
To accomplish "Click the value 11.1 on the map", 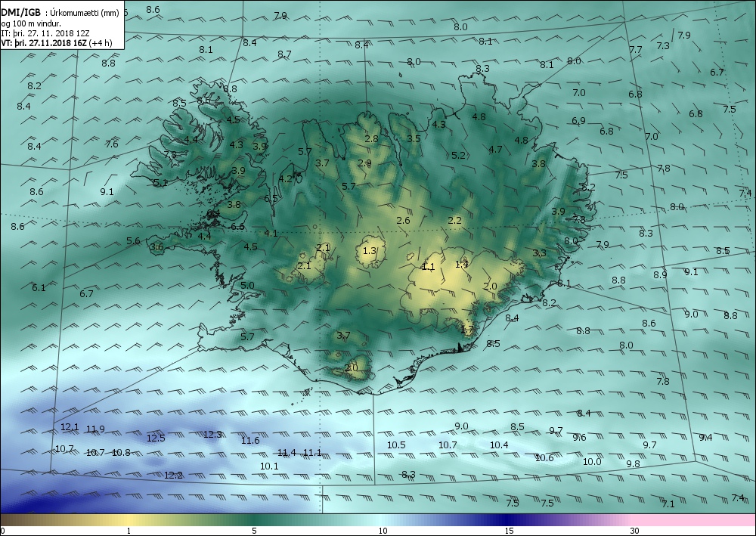I will [x=312, y=453].
